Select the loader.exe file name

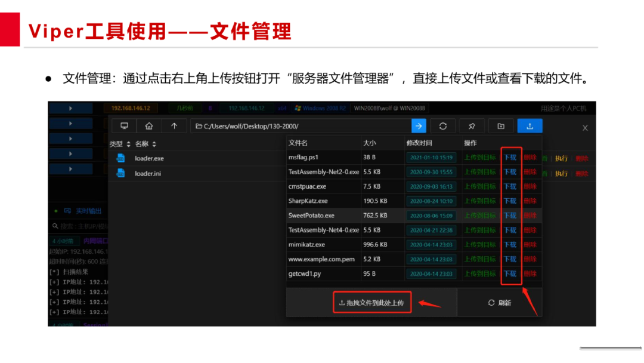point(149,158)
